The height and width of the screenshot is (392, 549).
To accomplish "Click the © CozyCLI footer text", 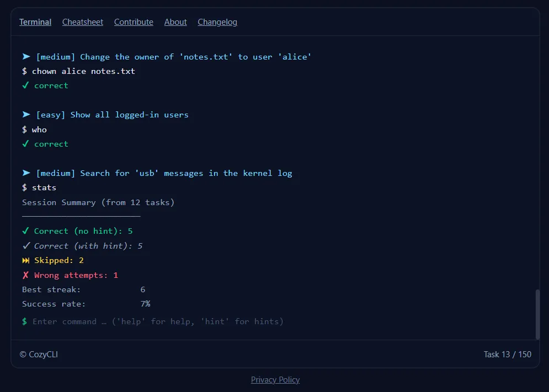I will pyautogui.click(x=39, y=354).
